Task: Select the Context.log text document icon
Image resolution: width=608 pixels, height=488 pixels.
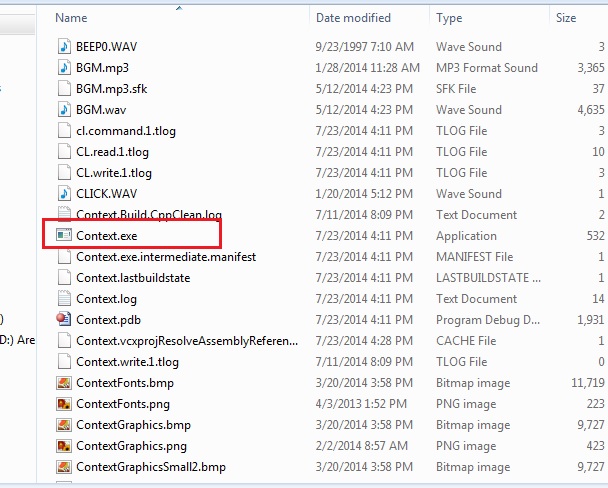Action: [x=64, y=299]
